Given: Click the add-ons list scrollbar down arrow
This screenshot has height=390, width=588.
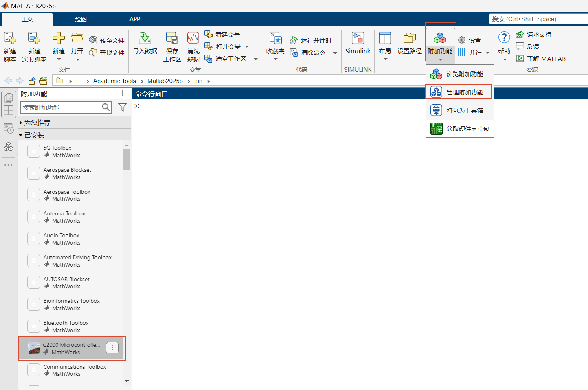Looking at the screenshot, I should click(x=127, y=381).
